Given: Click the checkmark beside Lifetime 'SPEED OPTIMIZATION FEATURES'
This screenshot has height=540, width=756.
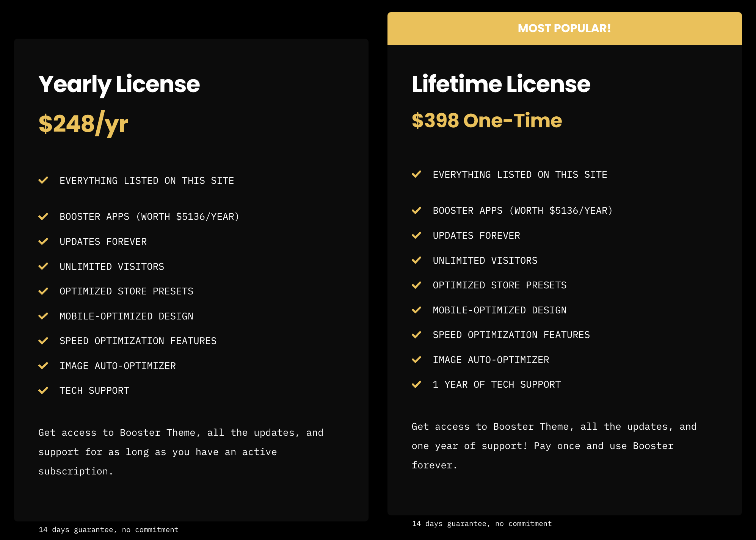Looking at the screenshot, I should tap(417, 335).
